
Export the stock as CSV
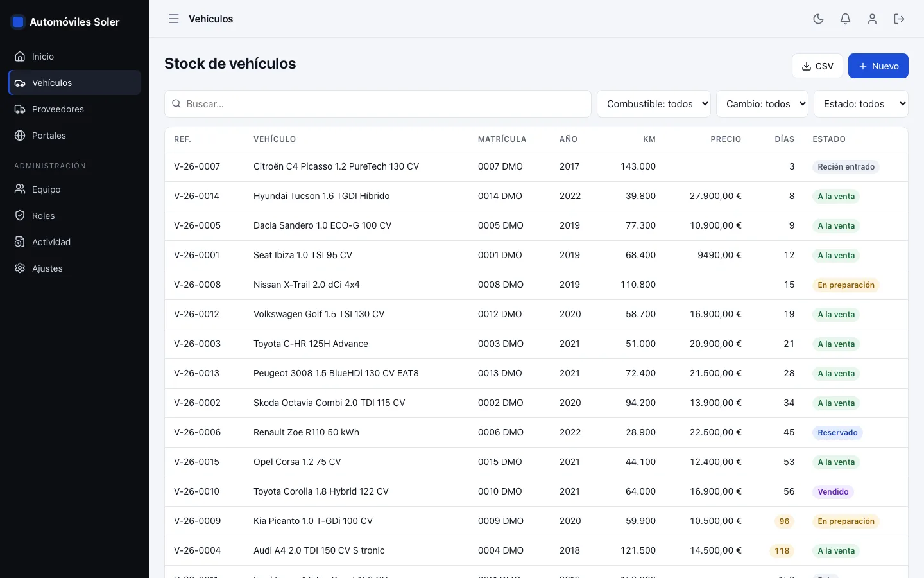pos(817,66)
